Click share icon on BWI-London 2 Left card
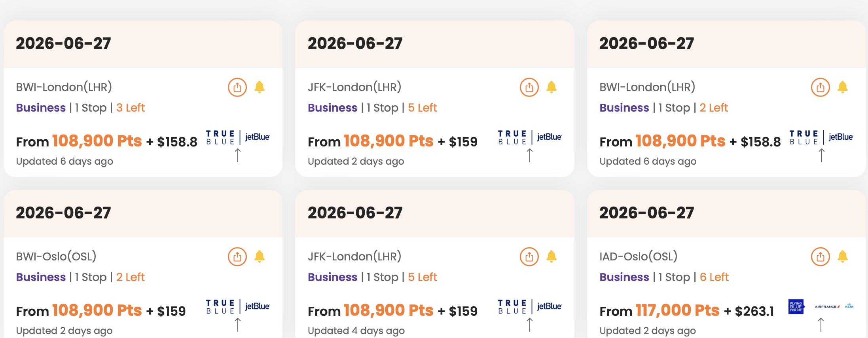This screenshot has width=868, height=338. [x=820, y=87]
